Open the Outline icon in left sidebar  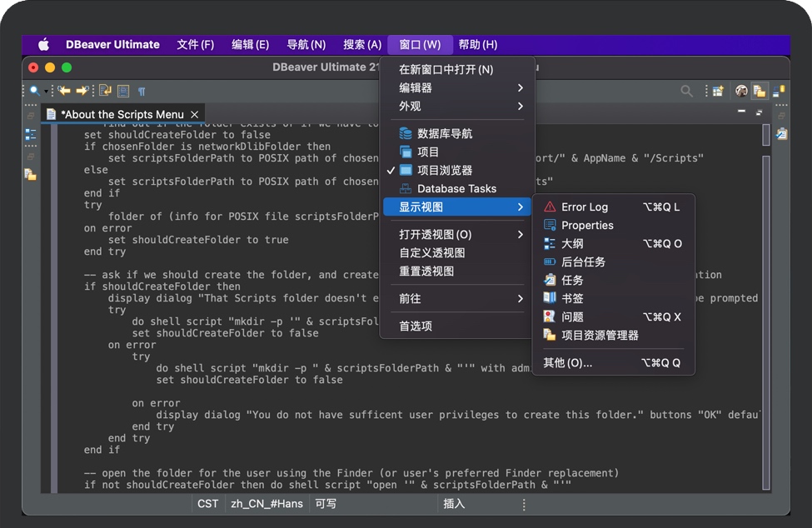[x=31, y=134]
